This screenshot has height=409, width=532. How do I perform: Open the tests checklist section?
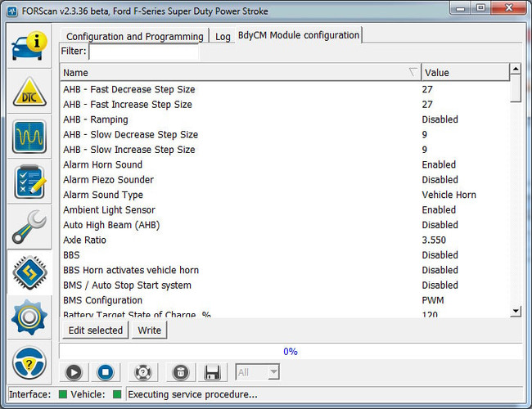click(29, 181)
